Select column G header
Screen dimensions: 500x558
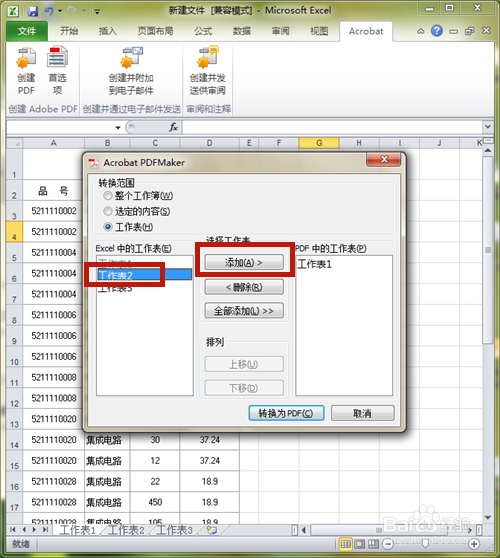319,143
